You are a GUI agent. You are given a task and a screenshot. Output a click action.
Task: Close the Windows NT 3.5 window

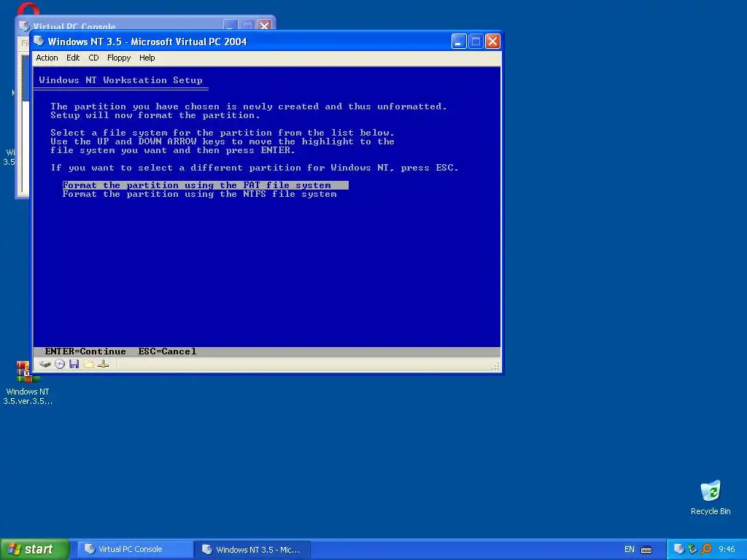pos(492,42)
